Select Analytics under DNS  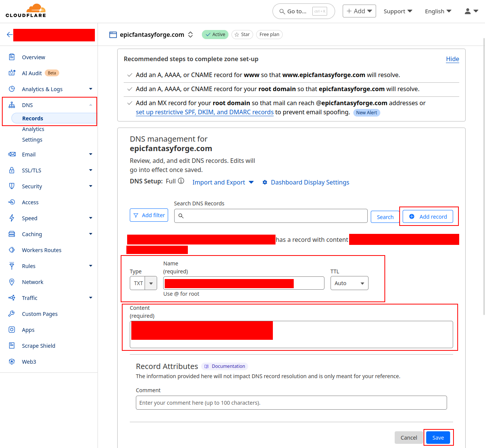(33, 129)
